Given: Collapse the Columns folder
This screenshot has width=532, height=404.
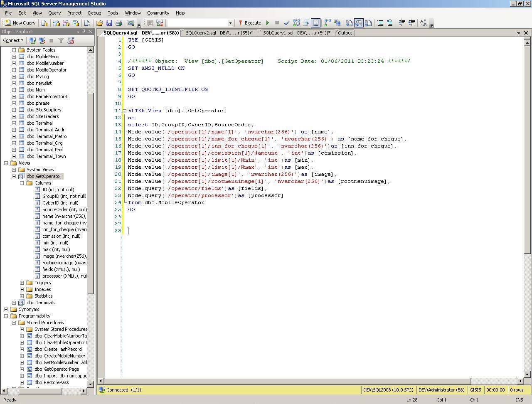Looking at the screenshot, I should coord(22,183).
